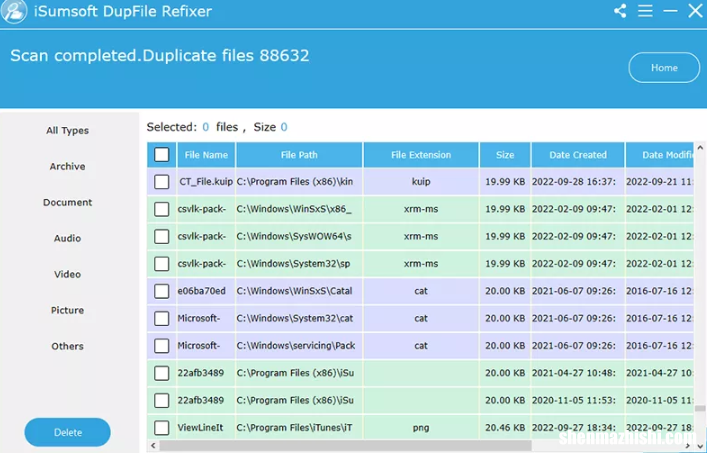
Task: Click the Scan completed status text
Action: pyautogui.click(x=160, y=55)
